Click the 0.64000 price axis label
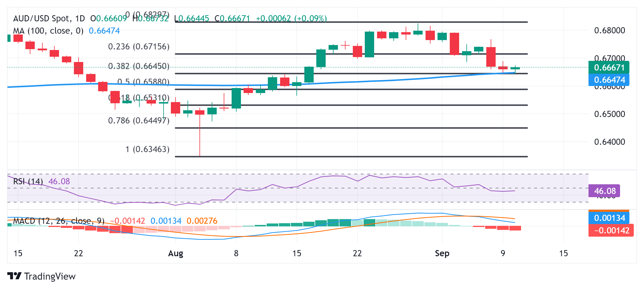Image resolution: width=644 pixels, height=289 pixels. pyautogui.click(x=610, y=142)
